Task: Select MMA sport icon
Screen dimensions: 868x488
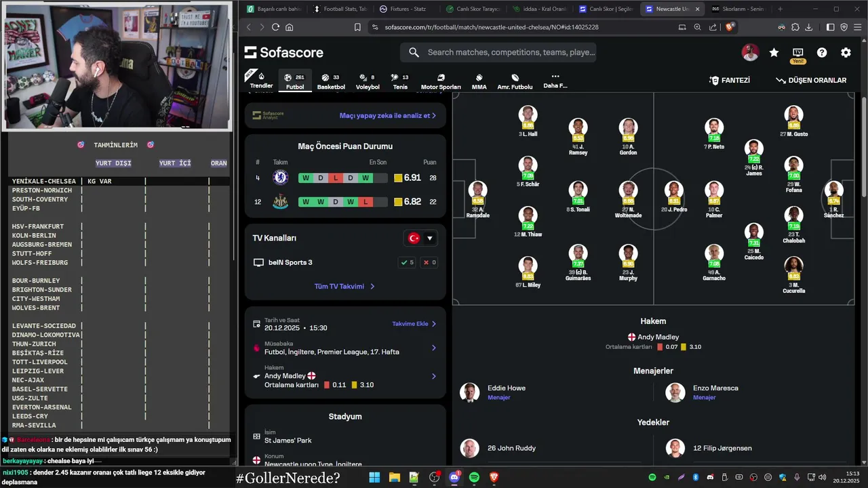Action: point(479,81)
